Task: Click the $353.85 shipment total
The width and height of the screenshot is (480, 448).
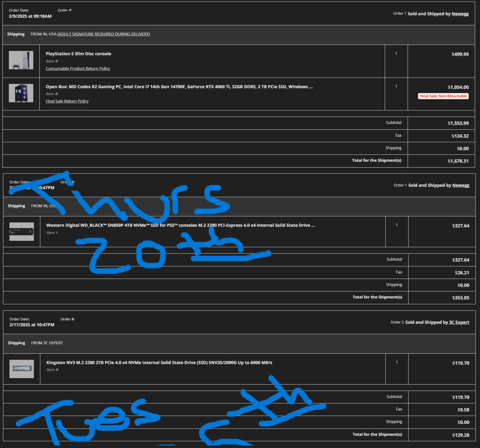Action: [461, 298]
